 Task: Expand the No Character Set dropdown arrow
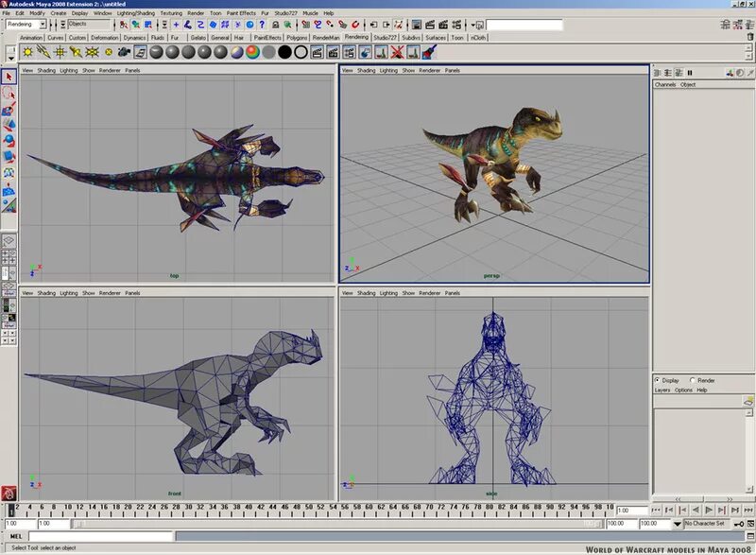678,524
